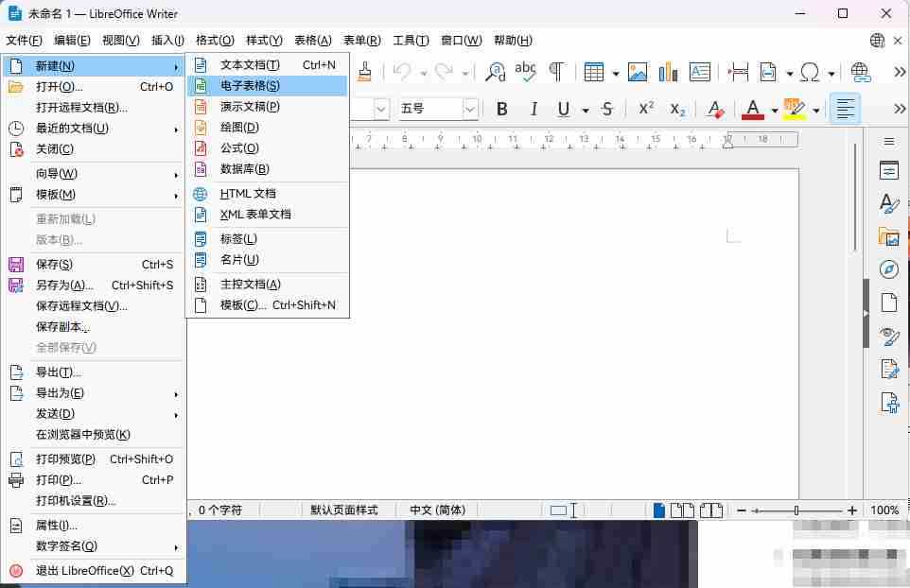
Task: Expand the underline style dropdown arrow
Action: coord(586,110)
